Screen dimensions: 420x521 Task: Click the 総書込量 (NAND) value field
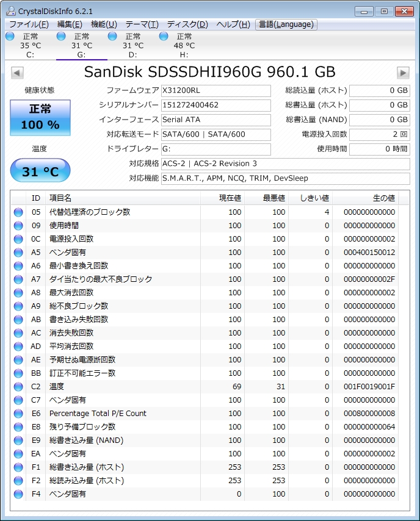pyautogui.click(x=380, y=120)
